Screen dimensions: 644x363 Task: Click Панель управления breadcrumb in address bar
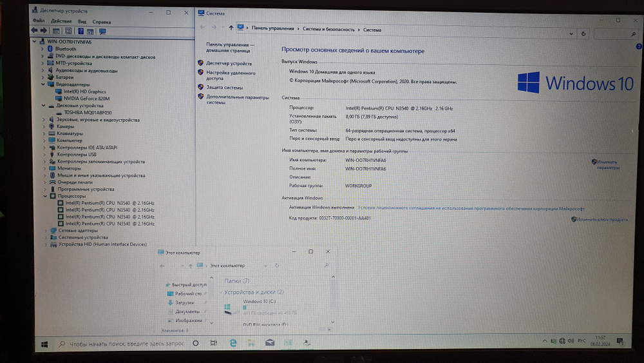(272, 29)
